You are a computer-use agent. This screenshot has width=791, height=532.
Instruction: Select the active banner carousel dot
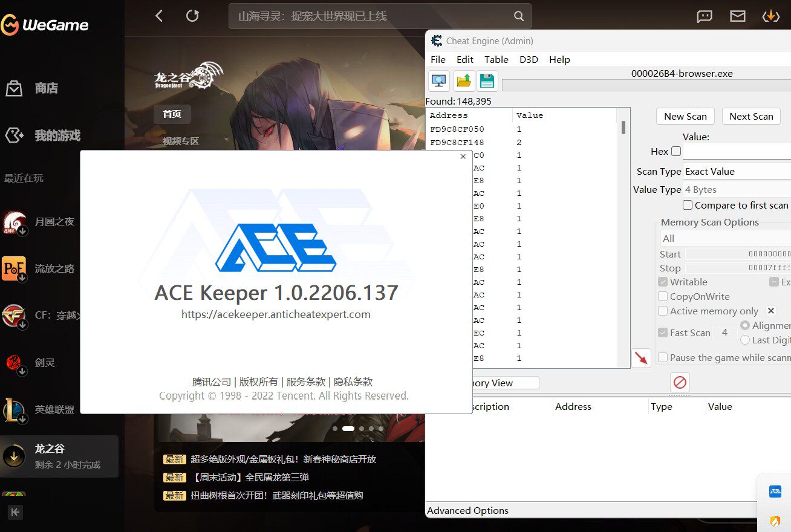[348, 428]
